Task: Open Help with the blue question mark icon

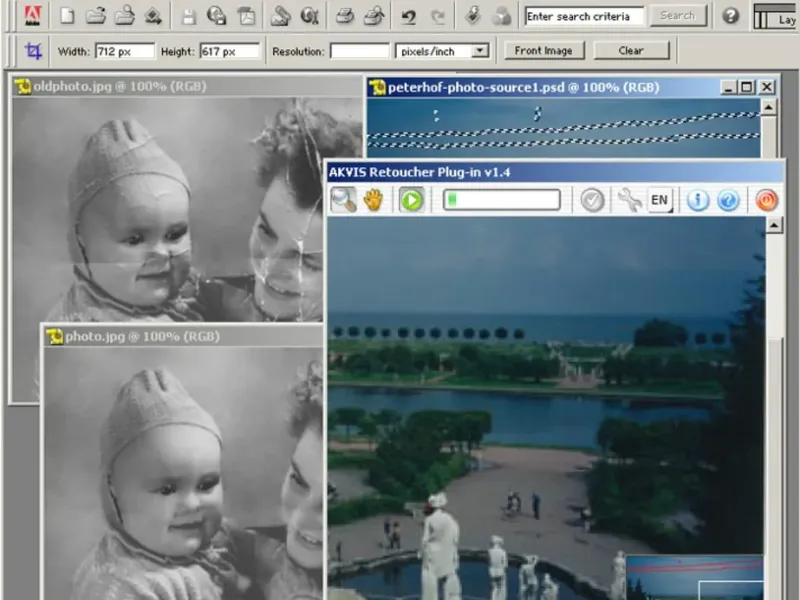Action: 729,200
